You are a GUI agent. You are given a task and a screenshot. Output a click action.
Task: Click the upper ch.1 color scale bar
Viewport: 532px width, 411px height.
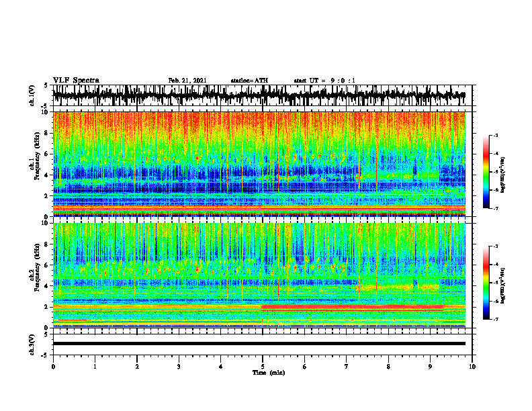[x=486, y=172]
